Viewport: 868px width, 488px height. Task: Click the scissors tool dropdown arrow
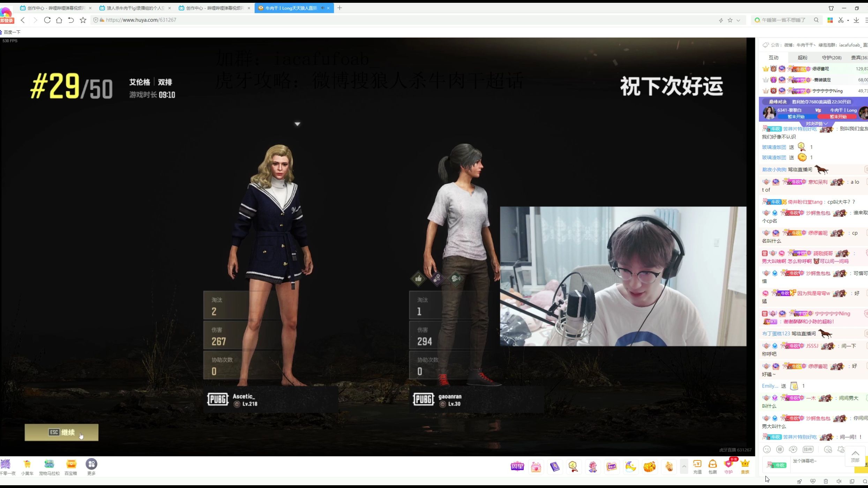coord(848,20)
